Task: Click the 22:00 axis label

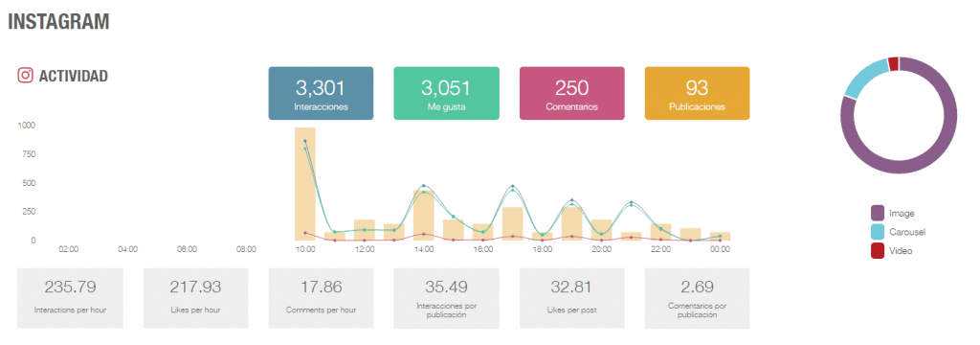Action: (x=660, y=249)
